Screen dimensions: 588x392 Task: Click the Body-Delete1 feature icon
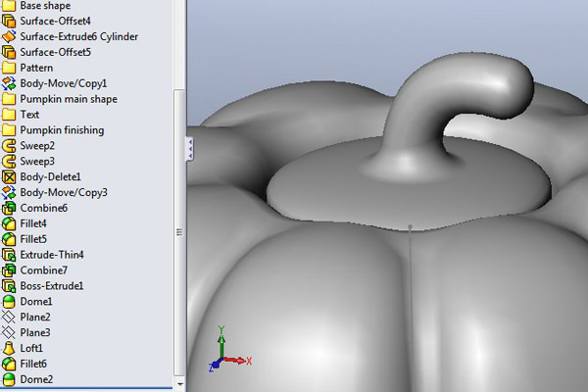9,176
